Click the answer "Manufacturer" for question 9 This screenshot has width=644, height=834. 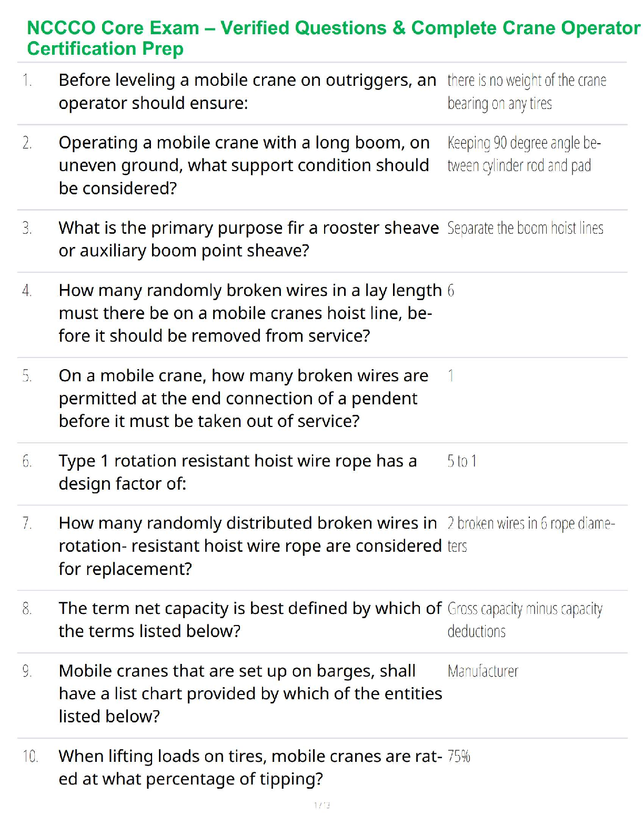click(x=483, y=671)
